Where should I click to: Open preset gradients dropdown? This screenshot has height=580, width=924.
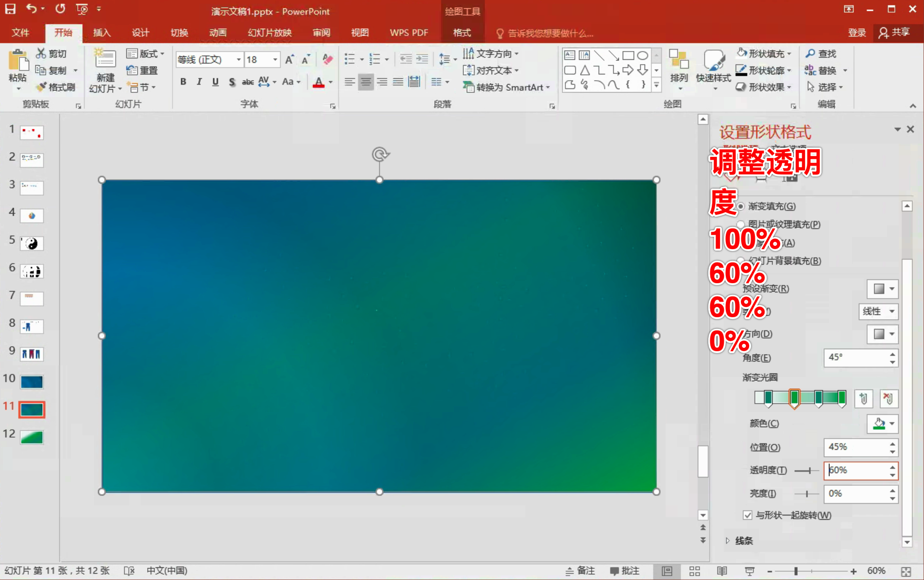[882, 289]
